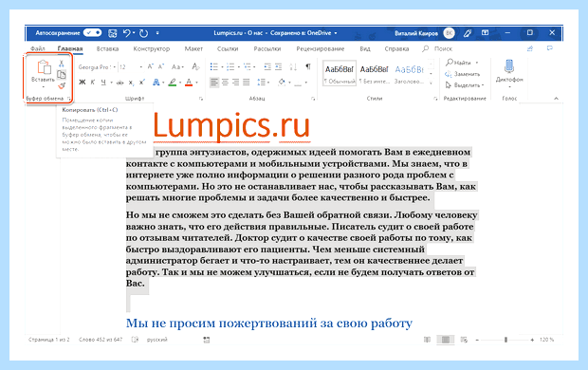Clear all formatting with the eraser A icon
Viewport: 588px width, 370px height.
[195, 66]
